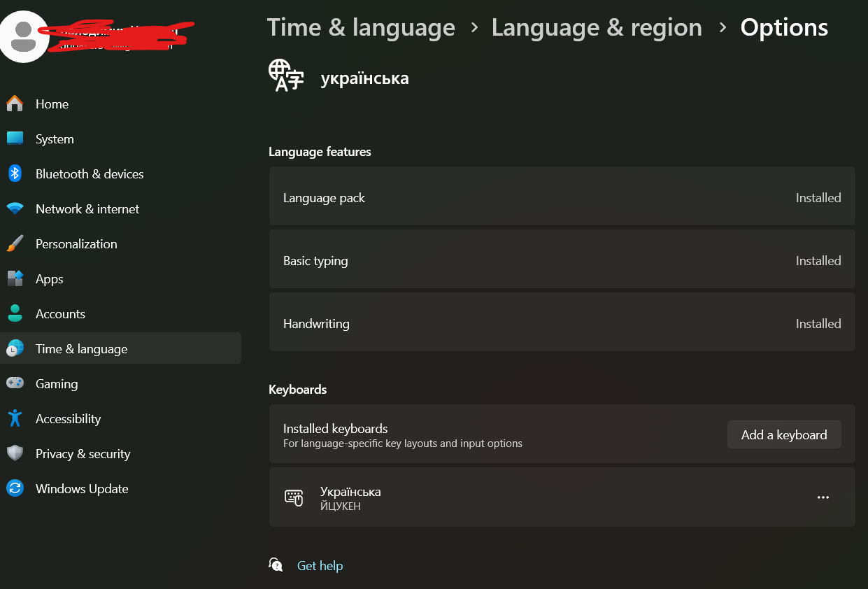Screen dimensions: 868x589
Task: Click the Gaming controller icon
Action: [x=15, y=383]
